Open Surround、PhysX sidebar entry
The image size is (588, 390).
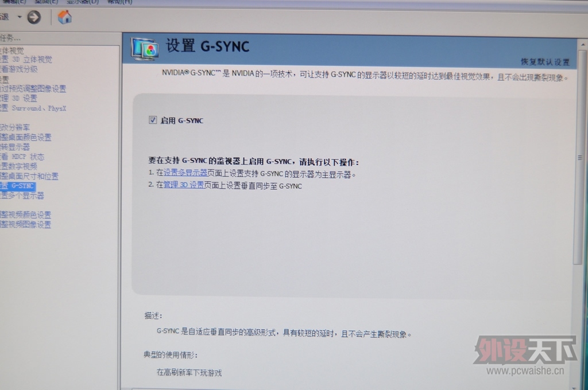click(x=33, y=108)
